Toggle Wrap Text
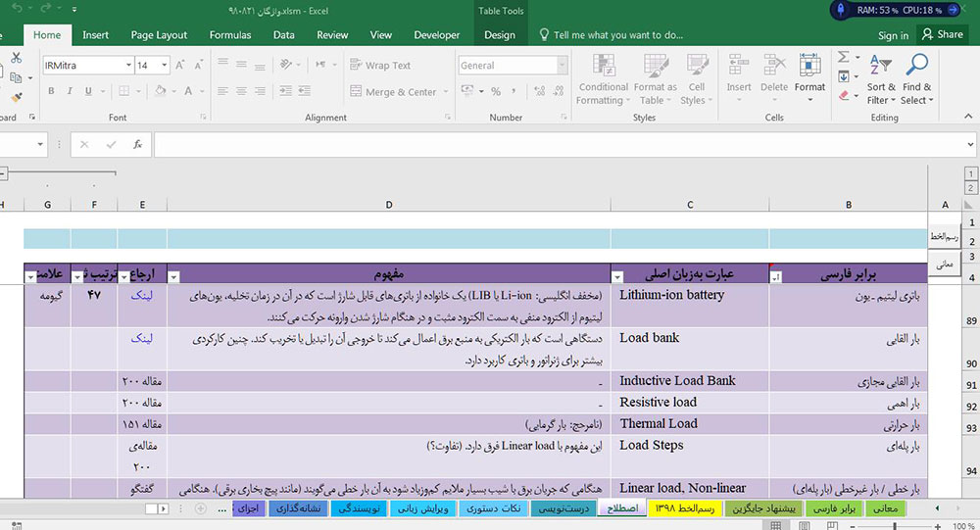The image size is (980, 530). click(380, 65)
